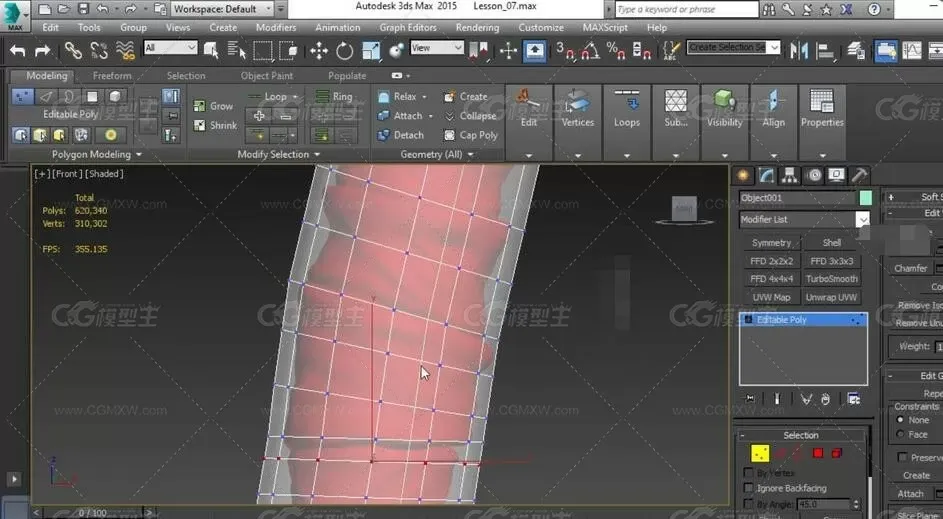Click the Chamfer button
This screenshot has width=943, height=519.
[x=911, y=268]
